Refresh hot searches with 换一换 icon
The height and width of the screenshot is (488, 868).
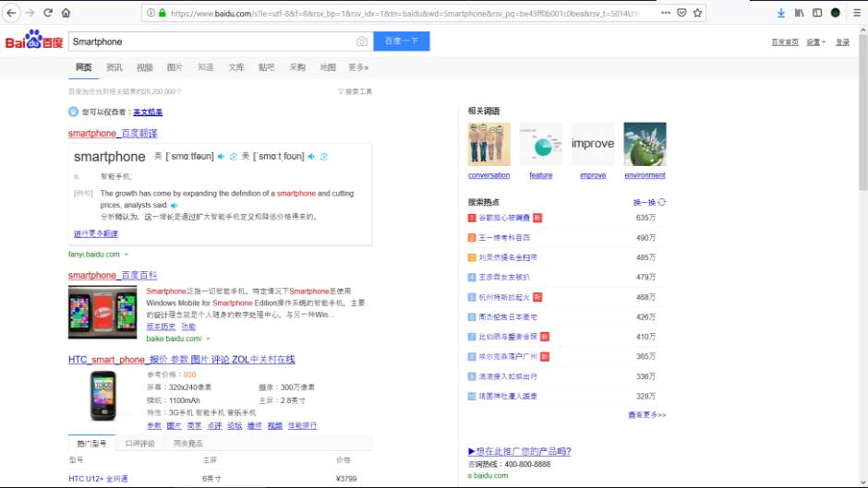point(662,202)
